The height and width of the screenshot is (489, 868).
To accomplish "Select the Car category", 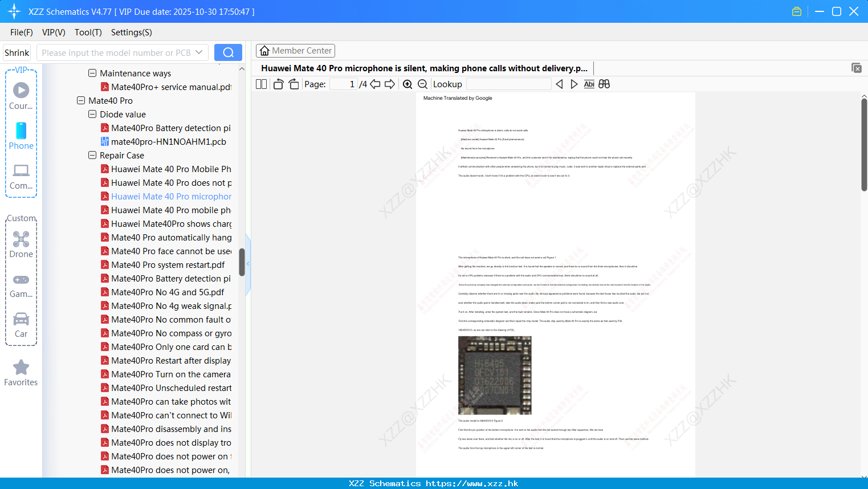I will tap(21, 325).
